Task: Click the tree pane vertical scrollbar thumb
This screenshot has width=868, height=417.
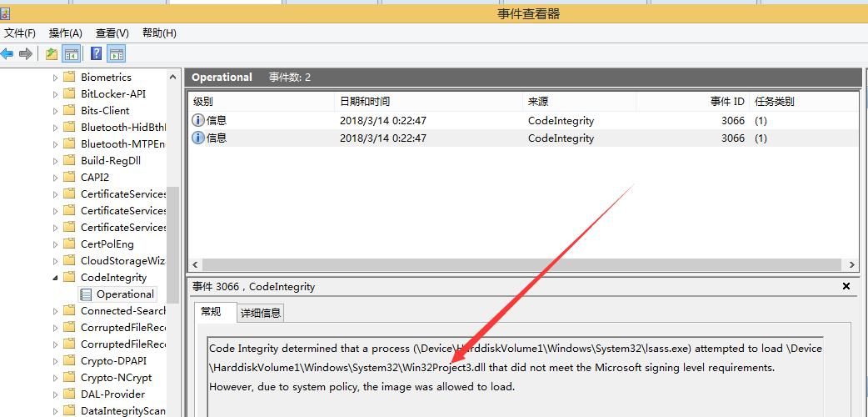Action: [x=173, y=244]
